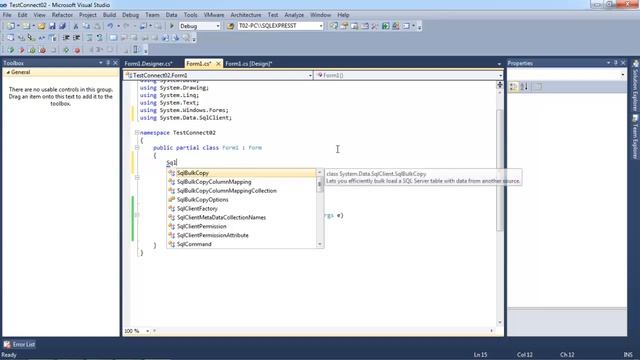Choose SqlBulkCopyColumnMapping suggestion
This screenshot has width=640, height=360.
point(242,182)
